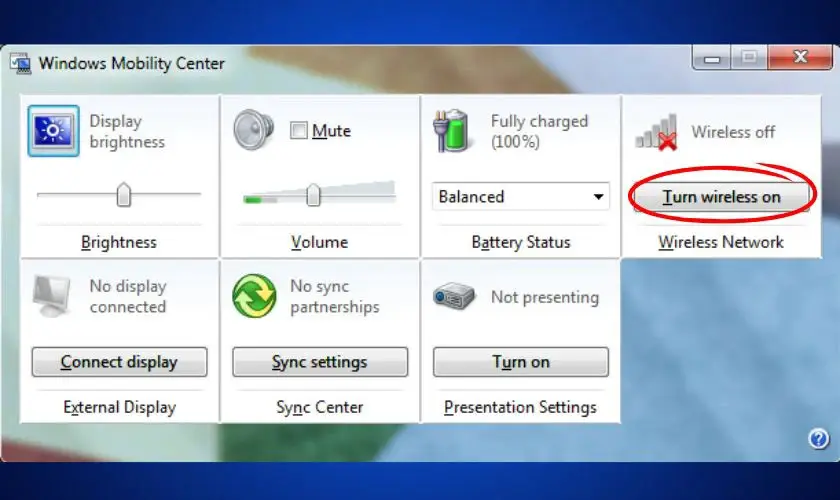Click the Presentation Settings label
Screen dimensions: 840x500
pyautogui.click(x=520, y=407)
